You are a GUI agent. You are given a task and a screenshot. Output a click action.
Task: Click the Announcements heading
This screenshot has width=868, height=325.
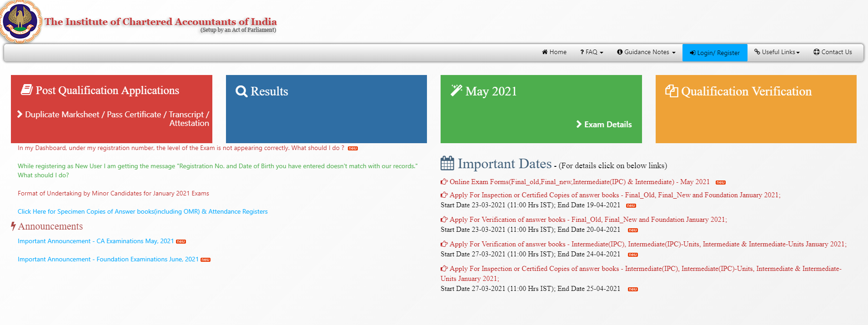tap(50, 226)
